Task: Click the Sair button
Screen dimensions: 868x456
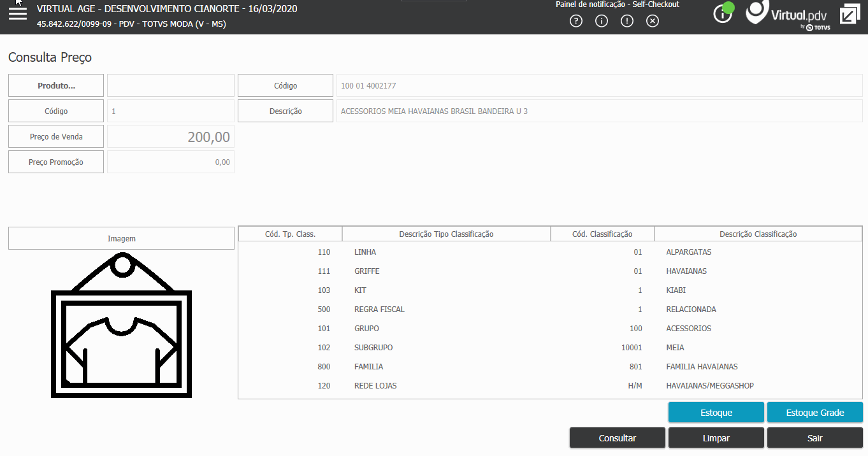Action: pyautogui.click(x=815, y=438)
